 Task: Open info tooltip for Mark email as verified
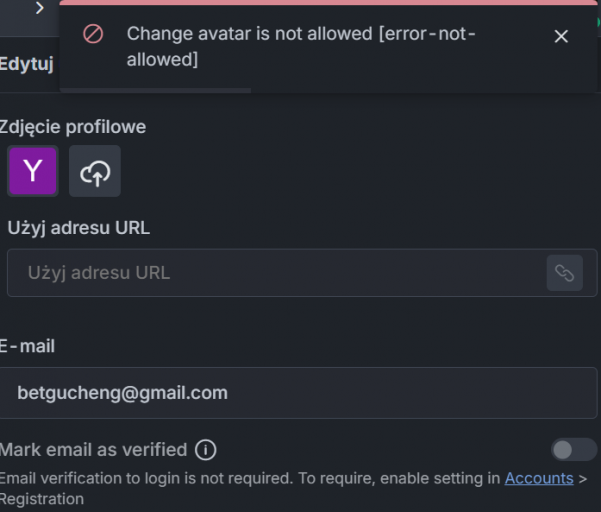(x=206, y=450)
